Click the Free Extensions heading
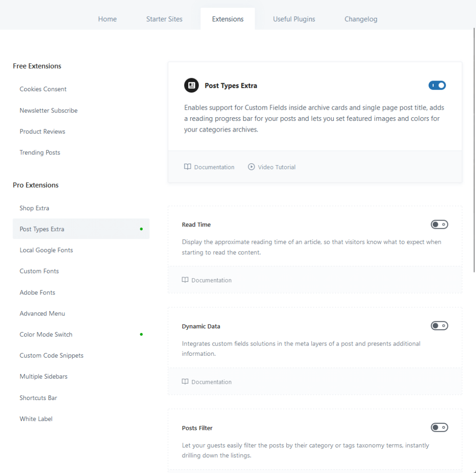 coord(37,66)
